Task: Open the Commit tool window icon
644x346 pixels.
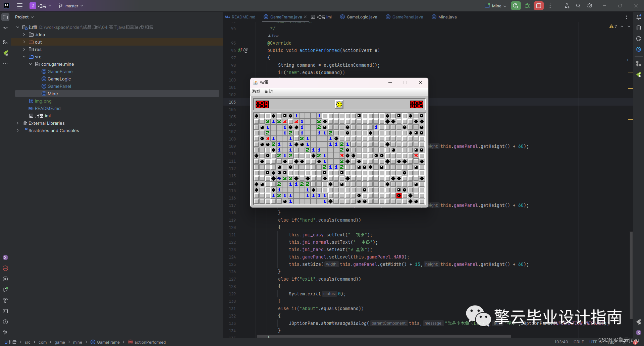Action: click(x=5, y=28)
